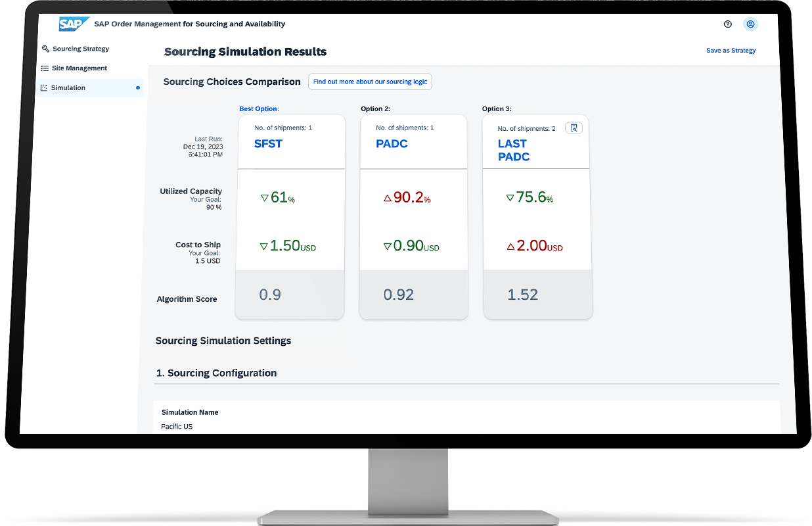The height and width of the screenshot is (526, 812).
Task: Click Find out more about our sourcing logic
Action: [370, 82]
